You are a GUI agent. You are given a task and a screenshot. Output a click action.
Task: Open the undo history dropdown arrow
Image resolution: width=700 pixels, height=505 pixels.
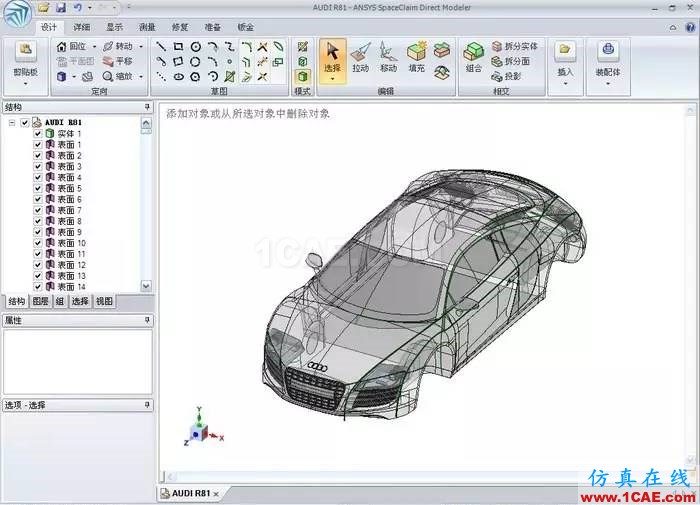point(90,8)
